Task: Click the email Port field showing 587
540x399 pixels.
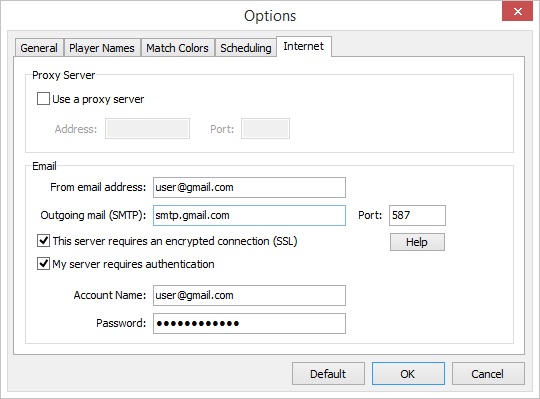Action: point(417,216)
